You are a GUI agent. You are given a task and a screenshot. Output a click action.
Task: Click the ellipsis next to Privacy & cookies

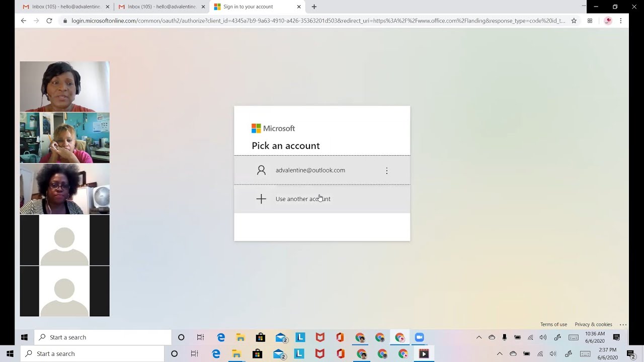click(x=623, y=324)
